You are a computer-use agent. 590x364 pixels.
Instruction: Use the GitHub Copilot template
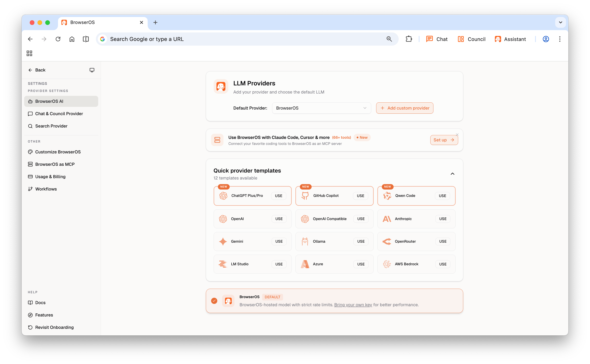tap(361, 196)
